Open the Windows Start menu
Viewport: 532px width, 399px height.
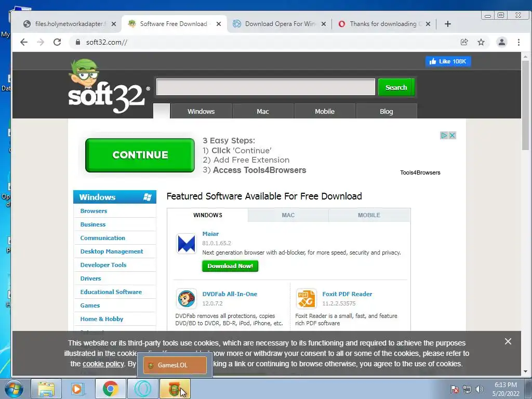click(14, 389)
